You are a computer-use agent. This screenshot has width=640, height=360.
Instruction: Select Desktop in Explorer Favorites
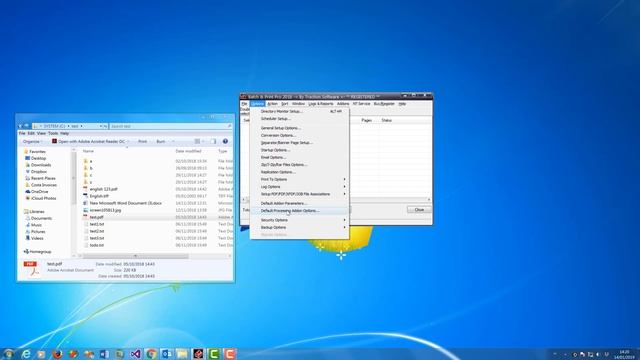(38, 158)
